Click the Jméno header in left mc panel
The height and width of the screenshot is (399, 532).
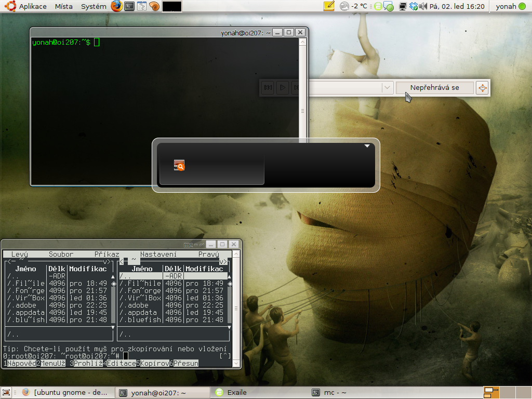coord(26,269)
